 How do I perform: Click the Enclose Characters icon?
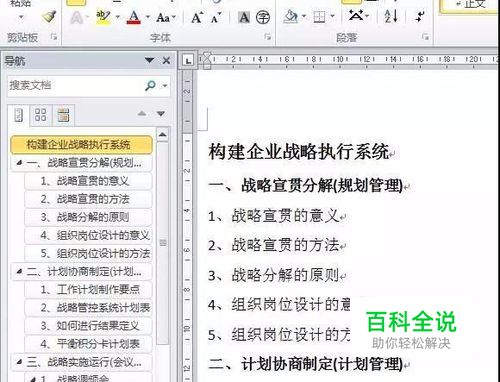click(x=263, y=17)
